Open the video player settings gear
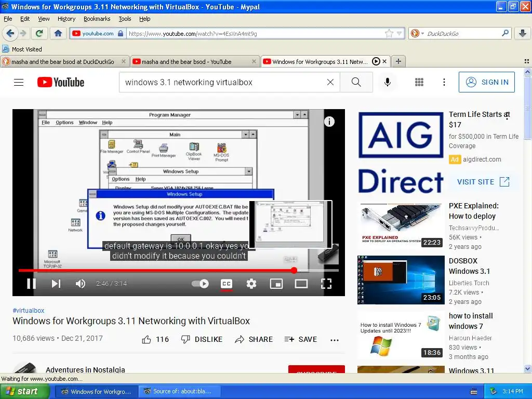Screen dimensions: 532x399 coord(251,284)
